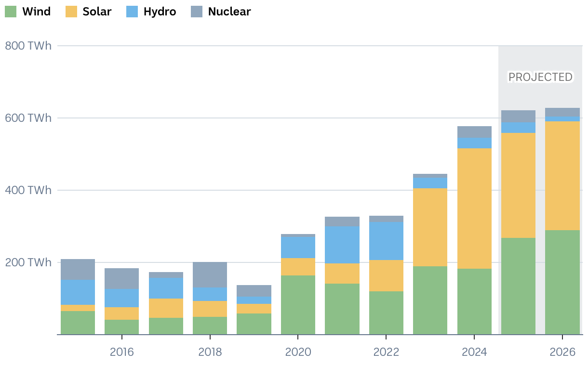Screen dimensions: 588x365
Task: Click the orange Solar legend swatch
Action: pyautogui.click(x=71, y=12)
